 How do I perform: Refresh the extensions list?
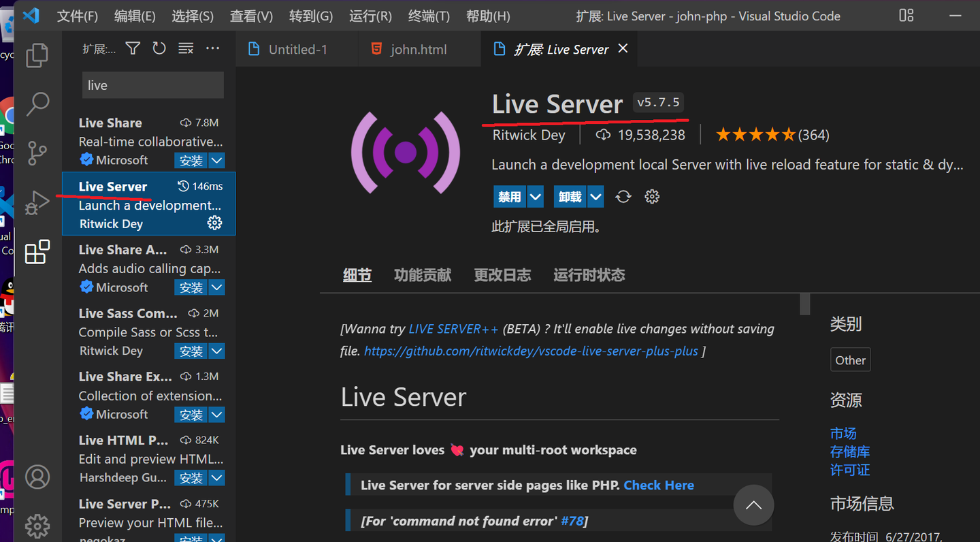pos(159,48)
